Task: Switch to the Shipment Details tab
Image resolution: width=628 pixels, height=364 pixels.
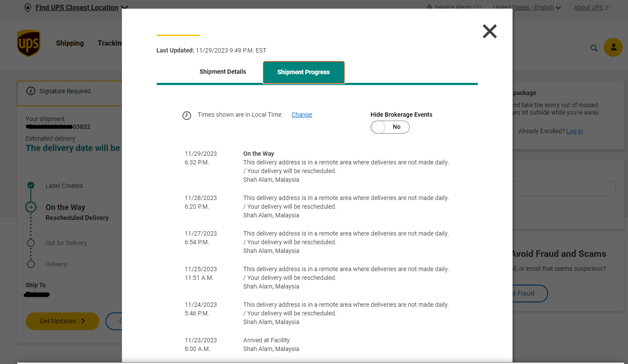Action: [223, 72]
